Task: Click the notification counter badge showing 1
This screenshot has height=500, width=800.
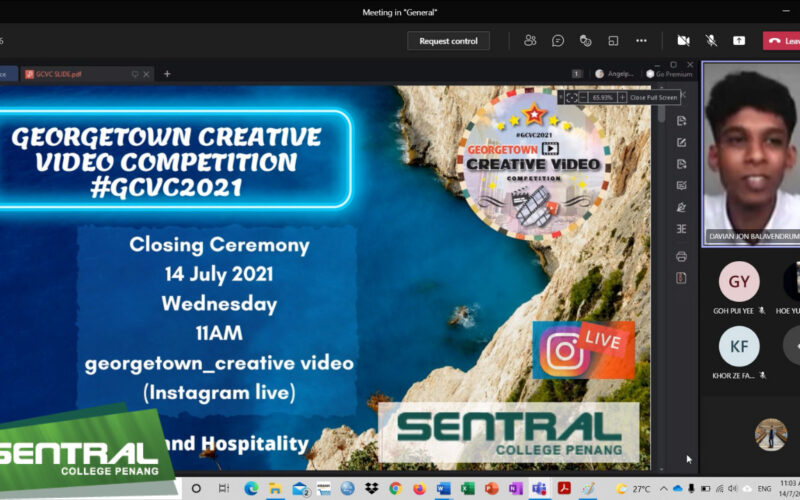Action: (x=577, y=74)
